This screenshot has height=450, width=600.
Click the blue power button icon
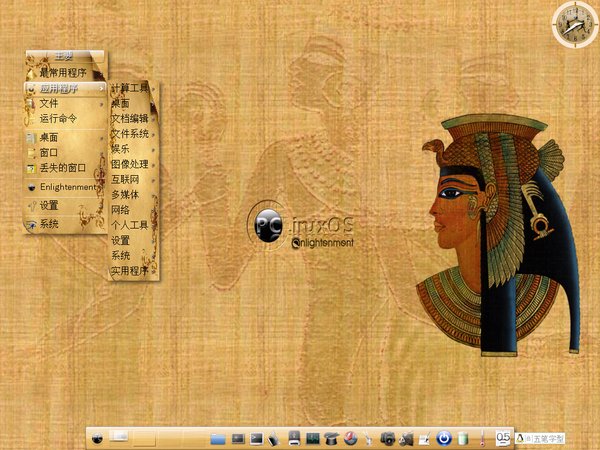444,438
